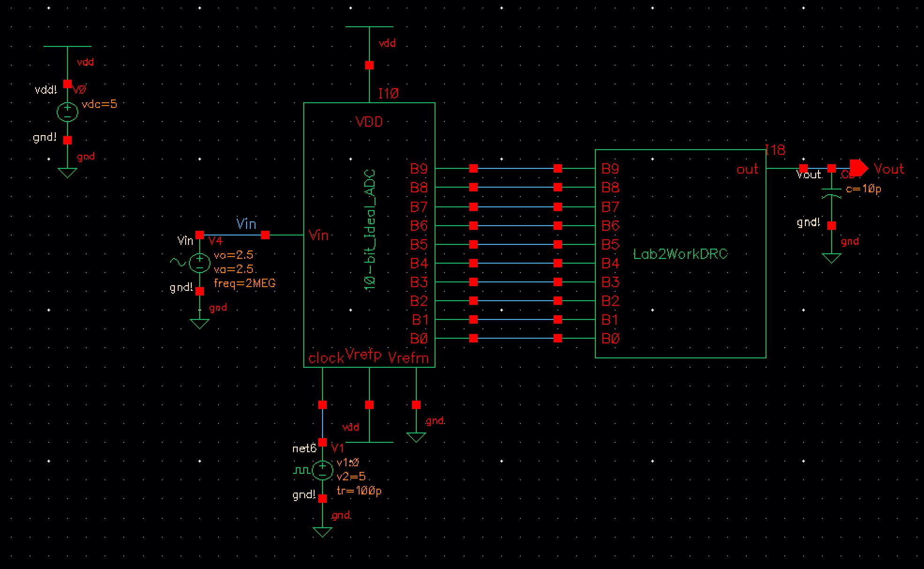Viewport: 924px width, 569px height.
Task: Click the B2 input label on Lab2WorkDRC
Action: (x=610, y=301)
